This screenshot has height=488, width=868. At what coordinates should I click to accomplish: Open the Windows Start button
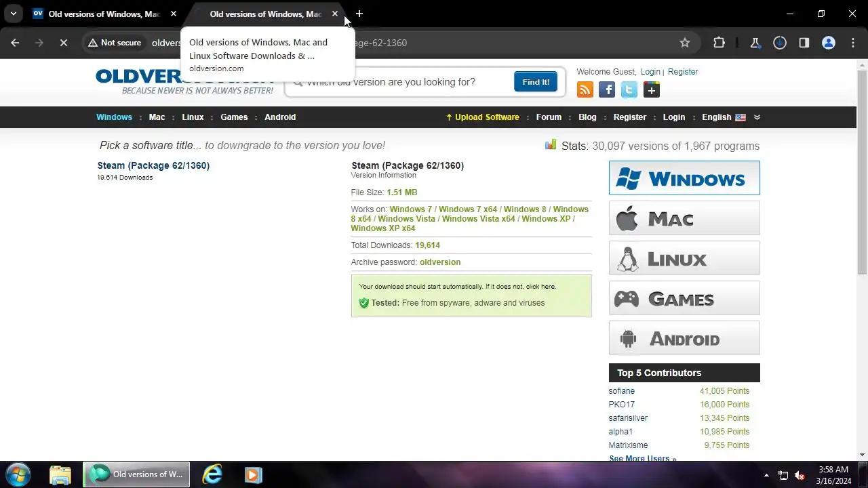[18, 474]
